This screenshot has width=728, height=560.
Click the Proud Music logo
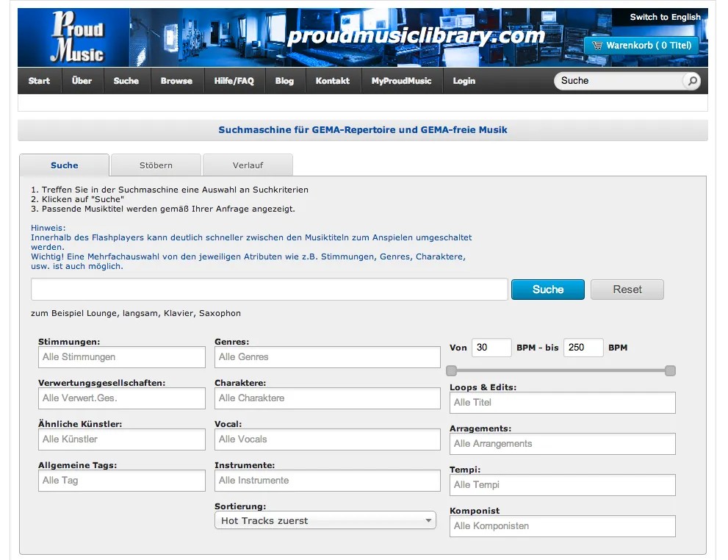pyautogui.click(x=76, y=37)
